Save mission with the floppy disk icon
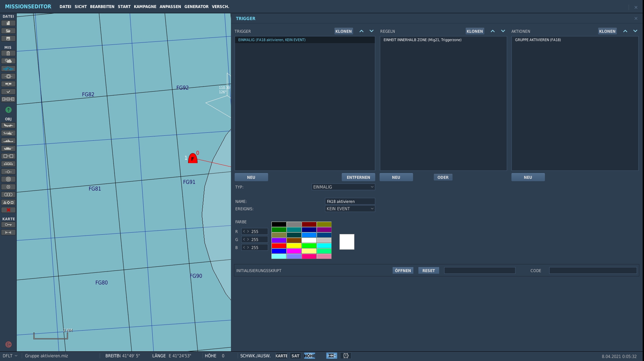The image size is (644, 361). click(x=8, y=38)
